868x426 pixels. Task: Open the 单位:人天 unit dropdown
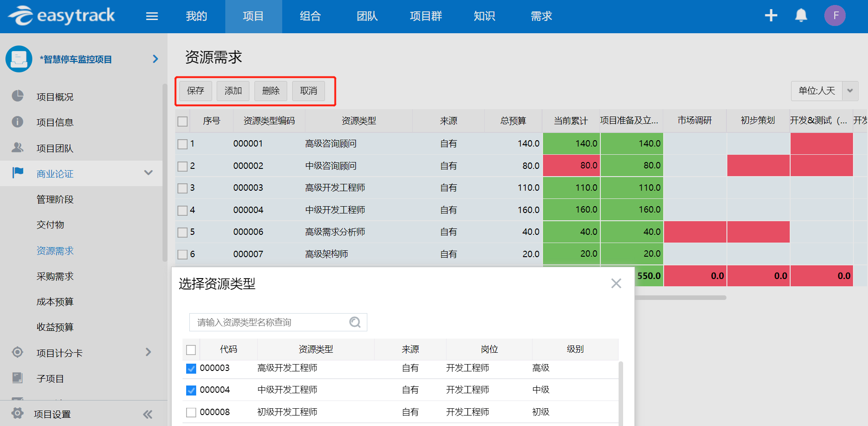849,91
